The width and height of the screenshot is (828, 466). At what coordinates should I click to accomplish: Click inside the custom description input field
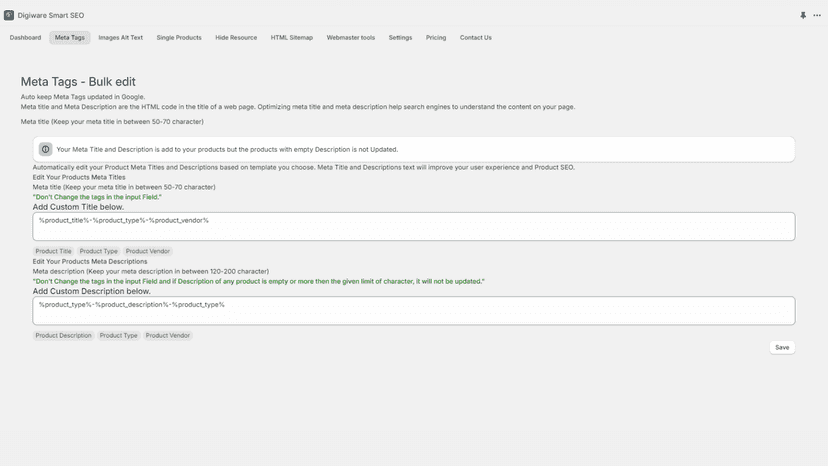(414, 311)
